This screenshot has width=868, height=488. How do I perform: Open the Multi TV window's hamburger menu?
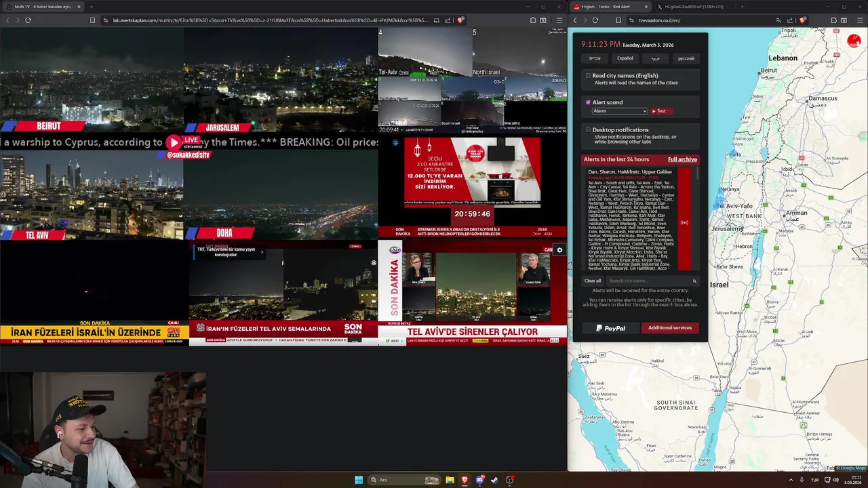pyautogui.click(x=559, y=20)
